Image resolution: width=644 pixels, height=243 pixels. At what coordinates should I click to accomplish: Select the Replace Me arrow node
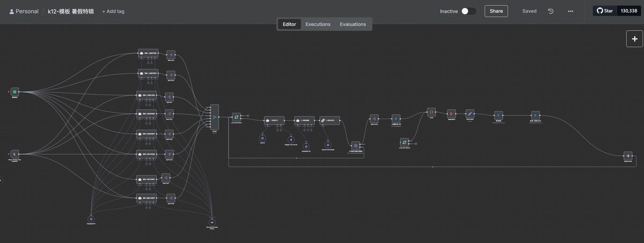pyautogui.click(x=626, y=155)
